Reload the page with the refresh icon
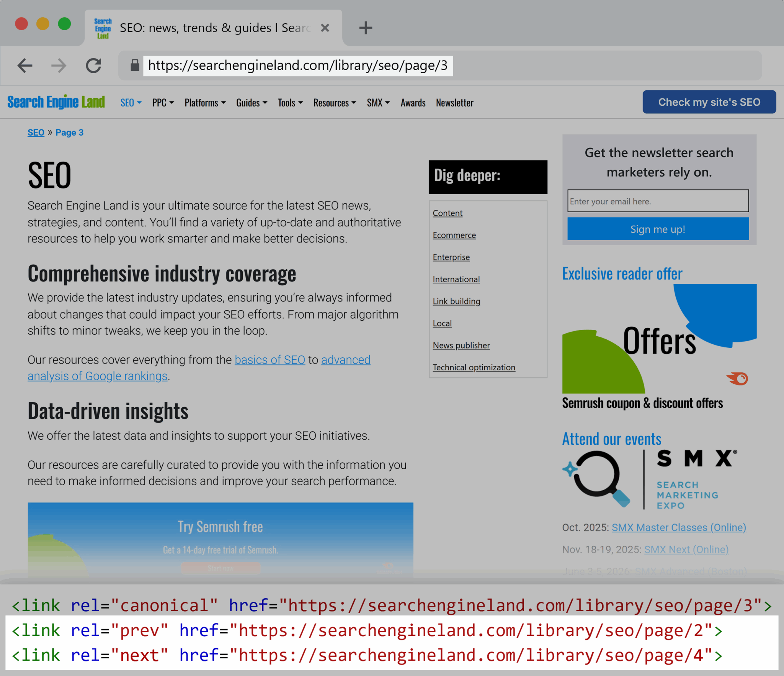 tap(93, 65)
